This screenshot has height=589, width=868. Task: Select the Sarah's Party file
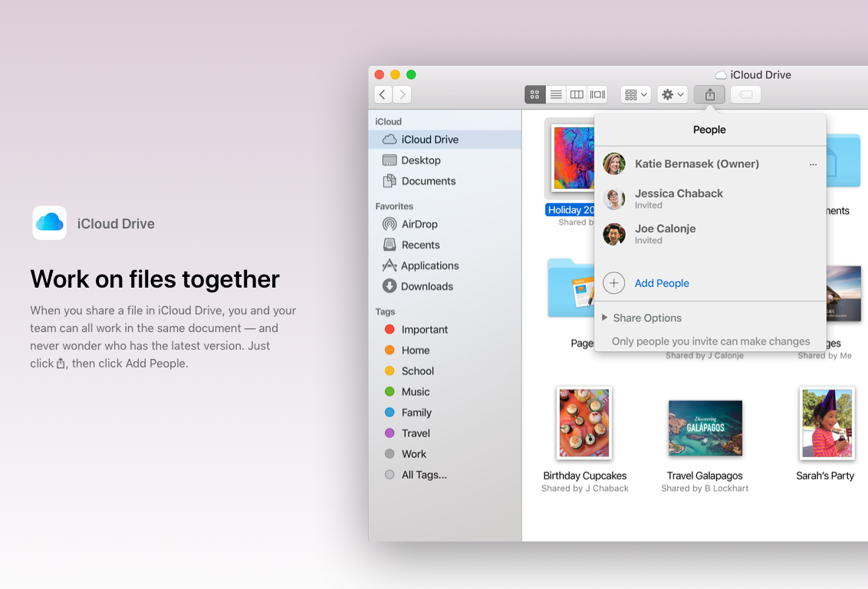coord(827,423)
